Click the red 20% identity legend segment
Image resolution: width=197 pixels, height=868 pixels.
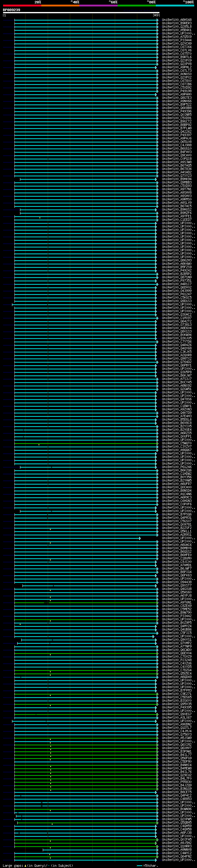click(x=22, y=6)
